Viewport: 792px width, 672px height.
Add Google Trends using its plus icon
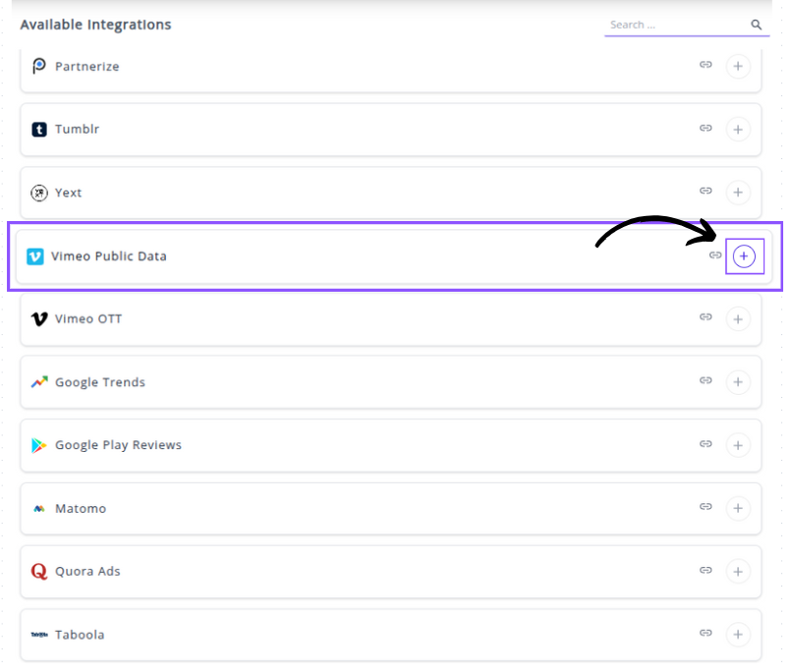pyautogui.click(x=738, y=382)
